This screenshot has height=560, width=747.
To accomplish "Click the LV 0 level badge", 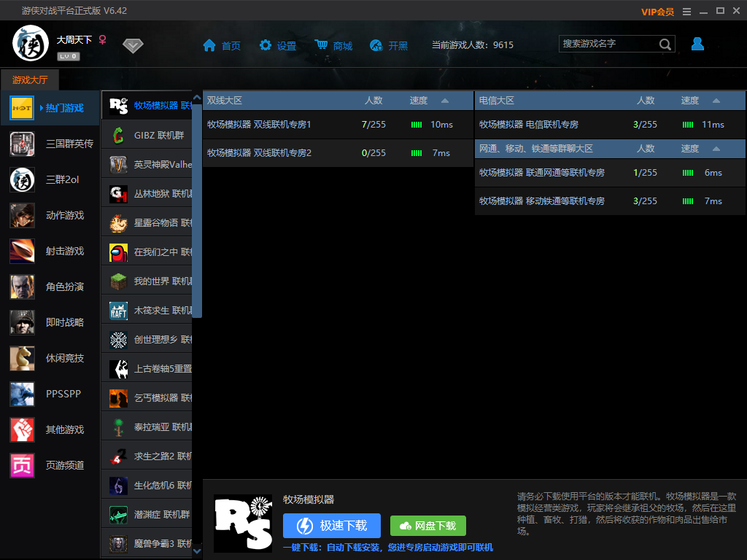I will (x=69, y=56).
